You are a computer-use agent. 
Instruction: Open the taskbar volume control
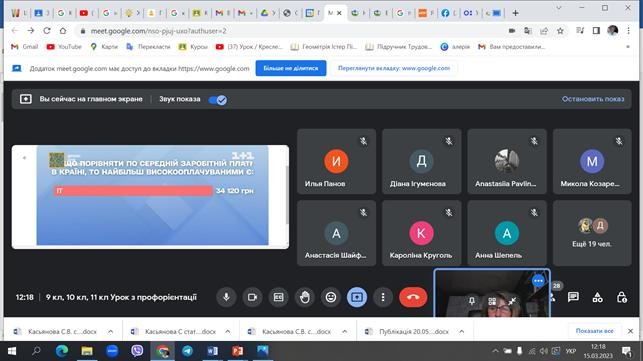(544, 351)
